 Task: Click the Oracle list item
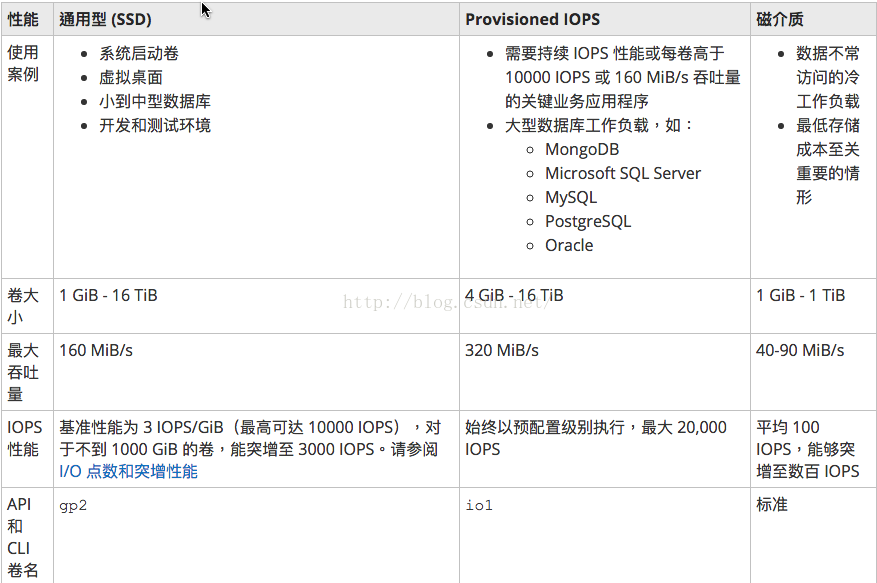569,246
